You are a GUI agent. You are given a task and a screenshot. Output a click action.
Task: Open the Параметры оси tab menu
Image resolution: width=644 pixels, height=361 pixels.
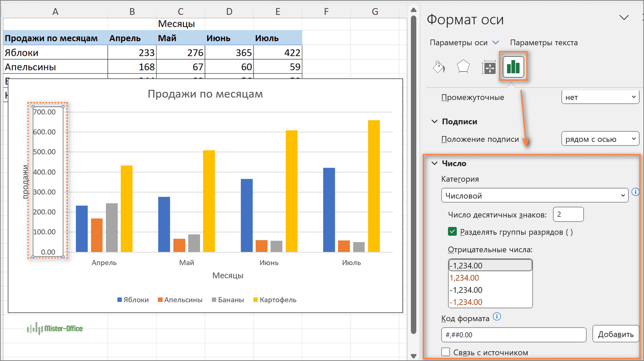point(464,43)
